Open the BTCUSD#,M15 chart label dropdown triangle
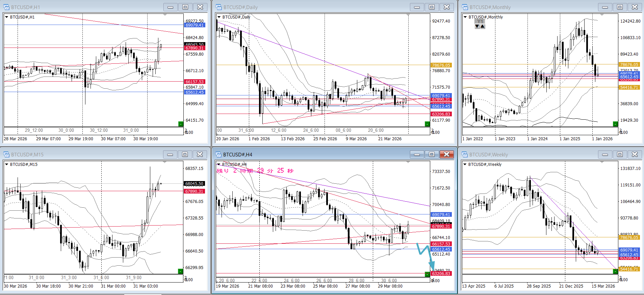The width and height of the screenshot is (644, 295). click(6, 164)
